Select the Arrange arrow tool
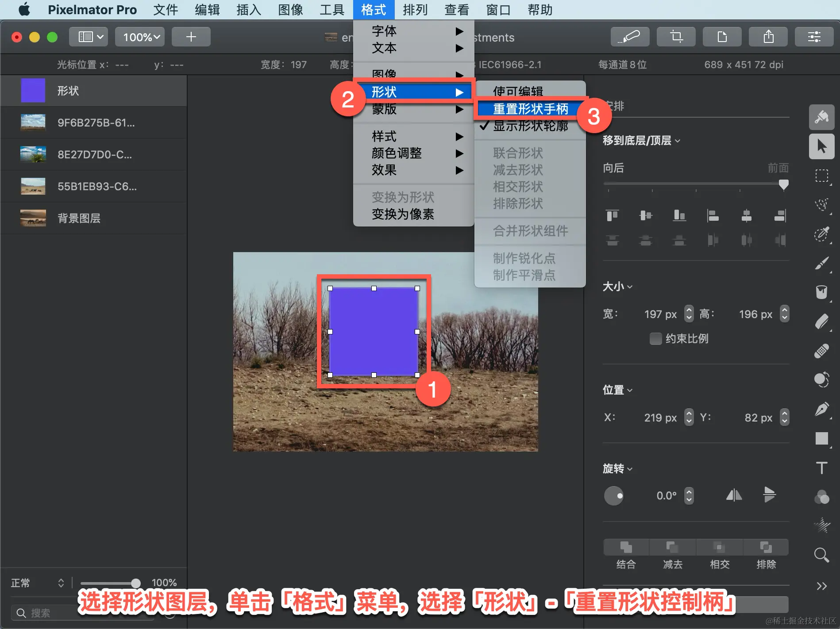Screen dimensions: 840x629 pos(822,146)
